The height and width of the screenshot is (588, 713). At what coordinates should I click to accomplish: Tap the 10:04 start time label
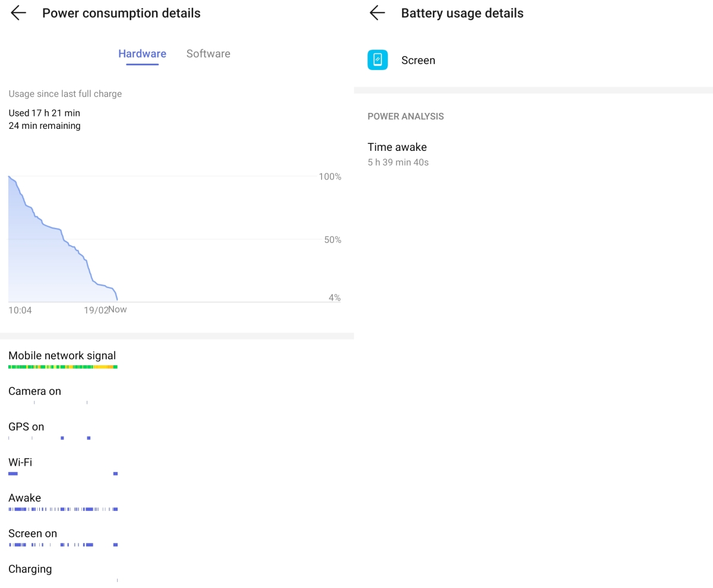coord(20,310)
